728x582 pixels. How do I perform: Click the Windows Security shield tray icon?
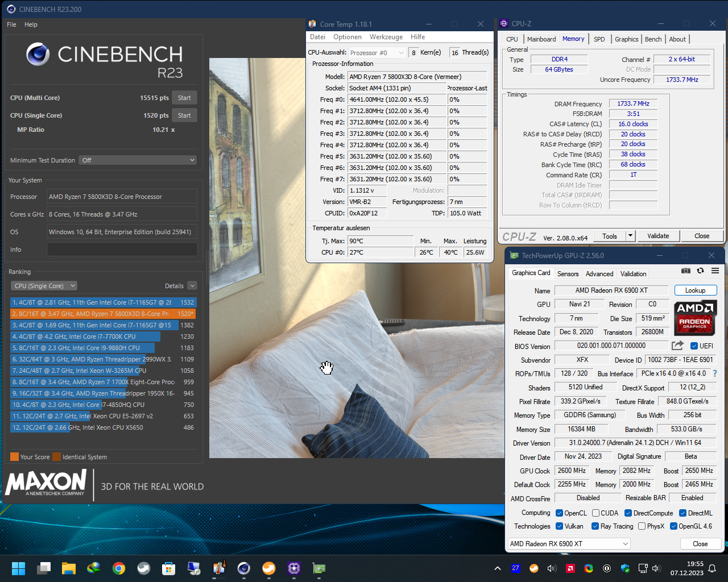coord(625,568)
